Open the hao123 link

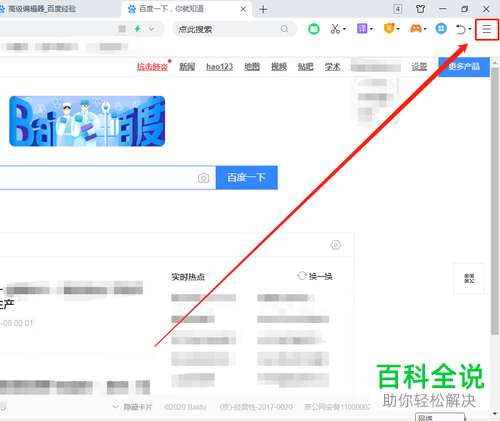pos(219,67)
